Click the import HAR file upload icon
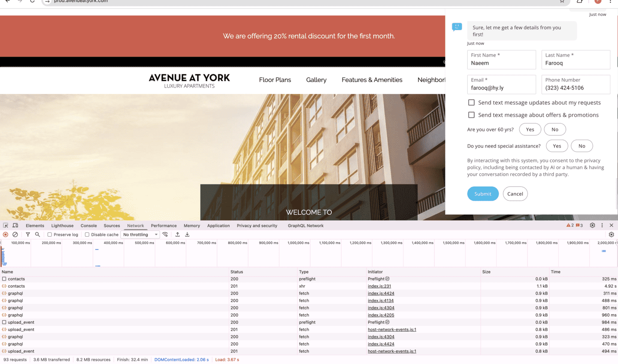 click(177, 235)
